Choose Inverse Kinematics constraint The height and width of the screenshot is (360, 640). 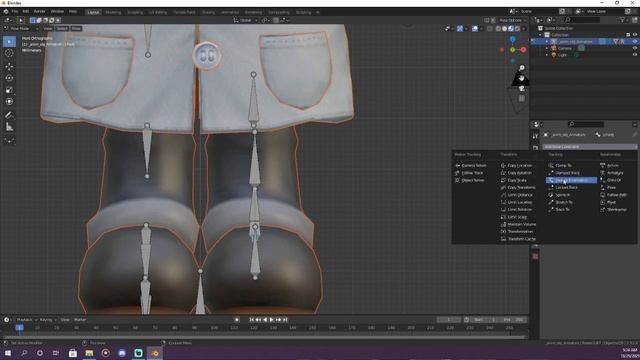571,180
